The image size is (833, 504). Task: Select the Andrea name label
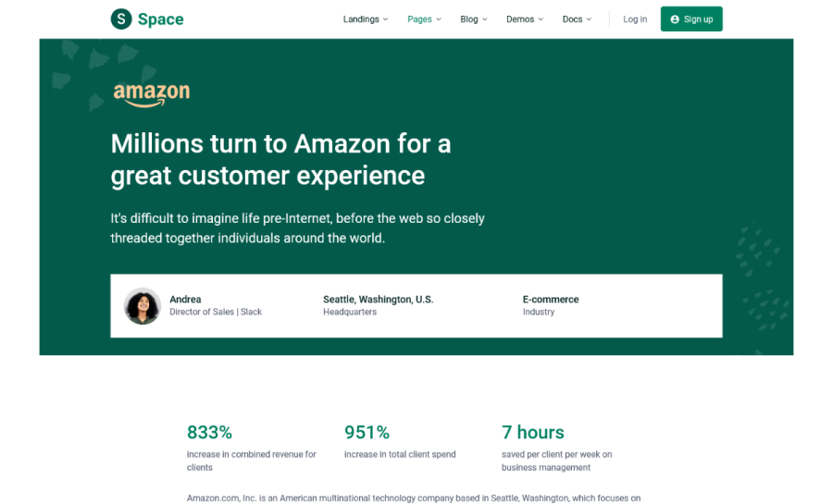pyautogui.click(x=185, y=300)
